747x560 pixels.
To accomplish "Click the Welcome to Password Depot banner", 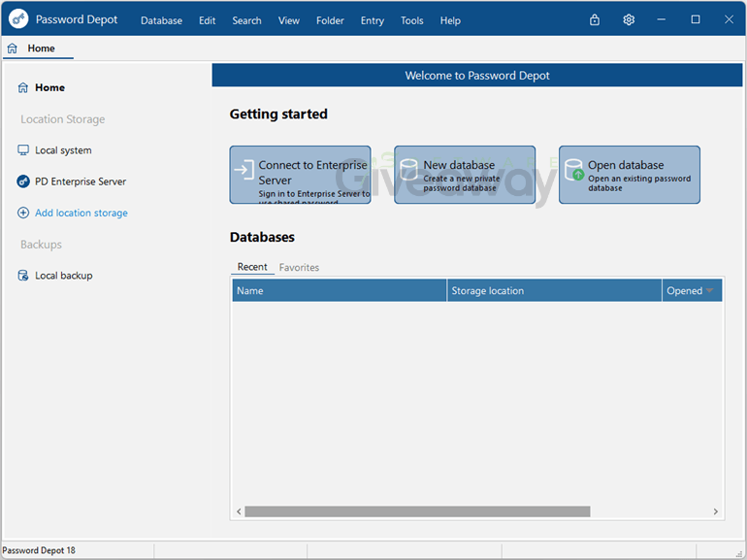I will (x=477, y=76).
